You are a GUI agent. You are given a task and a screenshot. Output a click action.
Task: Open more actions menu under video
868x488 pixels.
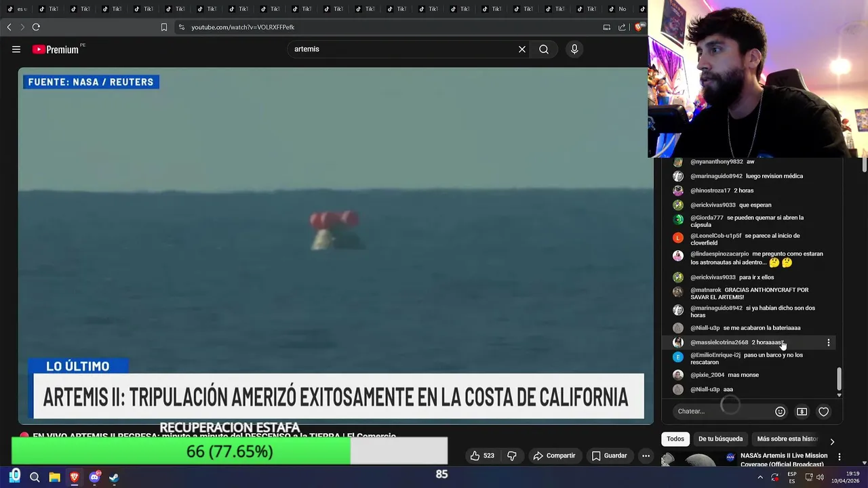point(646,455)
